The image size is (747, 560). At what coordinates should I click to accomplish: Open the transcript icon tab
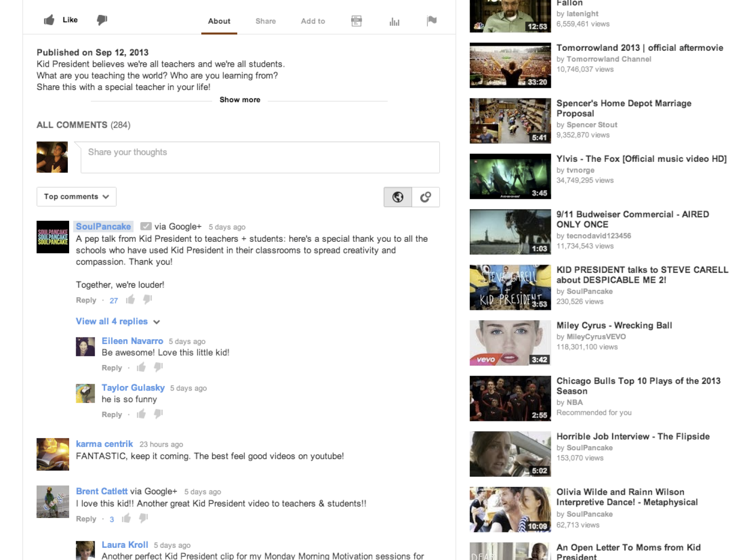click(x=356, y=21)
